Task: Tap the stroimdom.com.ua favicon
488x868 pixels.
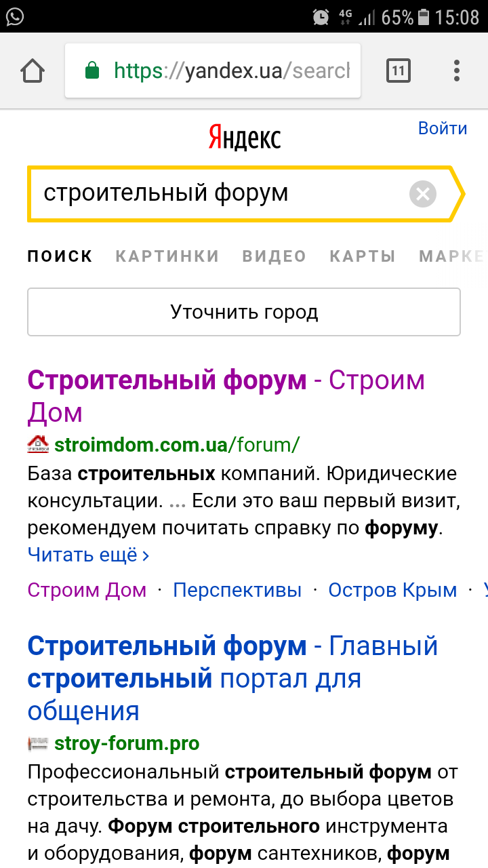Action: 38,445
